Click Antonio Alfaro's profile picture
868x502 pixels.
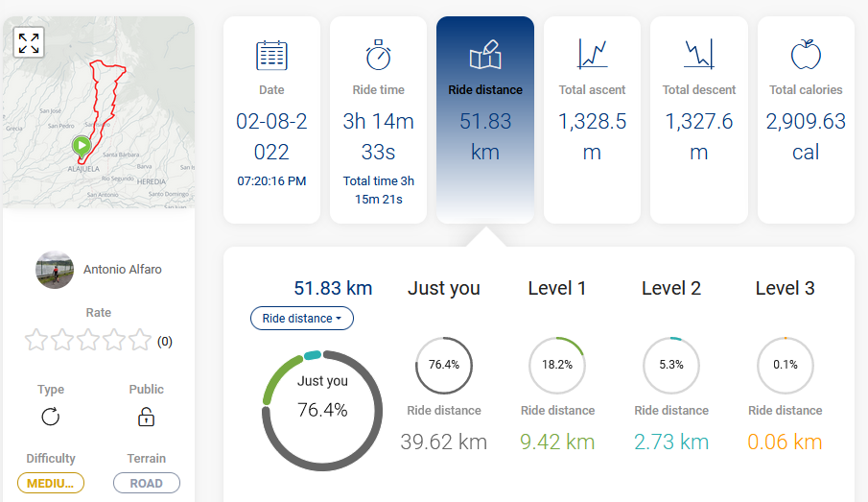pos(55,270)
